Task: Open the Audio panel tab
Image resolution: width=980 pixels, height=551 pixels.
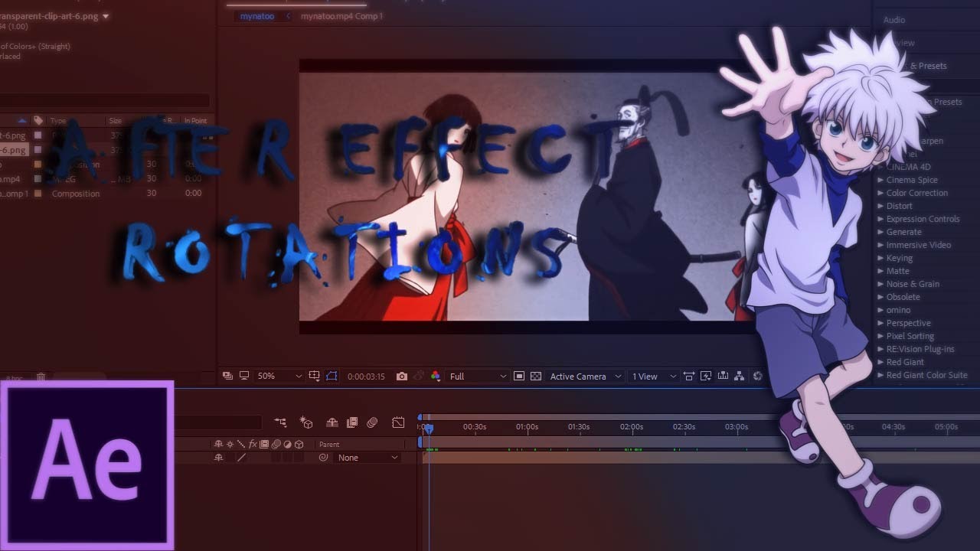Action: tap(894, 20)
